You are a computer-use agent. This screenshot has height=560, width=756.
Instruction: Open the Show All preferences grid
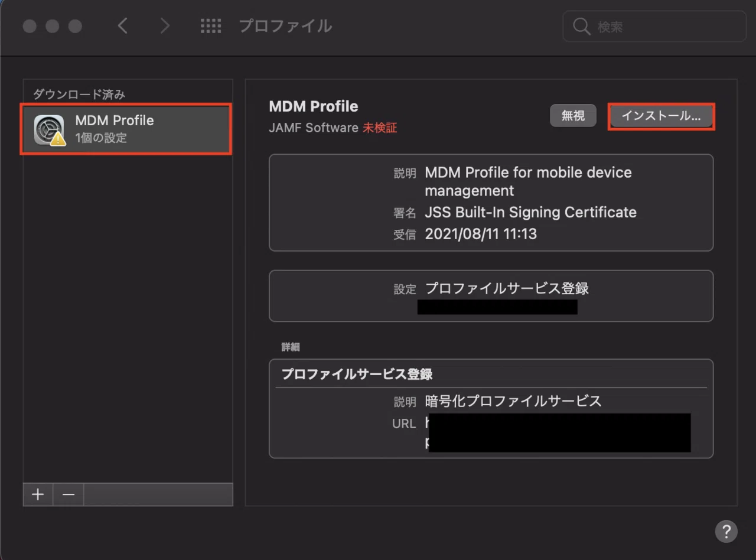pyautogui.click(x=211, y=26)
